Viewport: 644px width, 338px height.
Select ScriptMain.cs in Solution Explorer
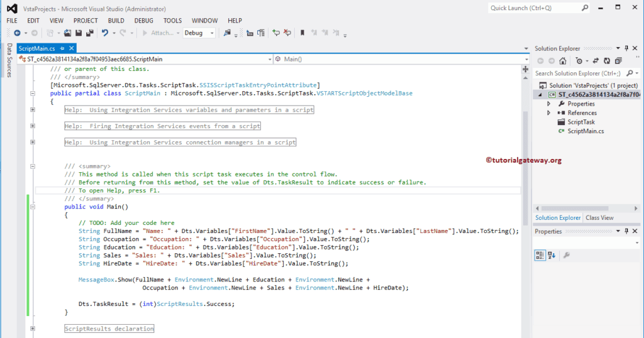(x=586, y=131)
